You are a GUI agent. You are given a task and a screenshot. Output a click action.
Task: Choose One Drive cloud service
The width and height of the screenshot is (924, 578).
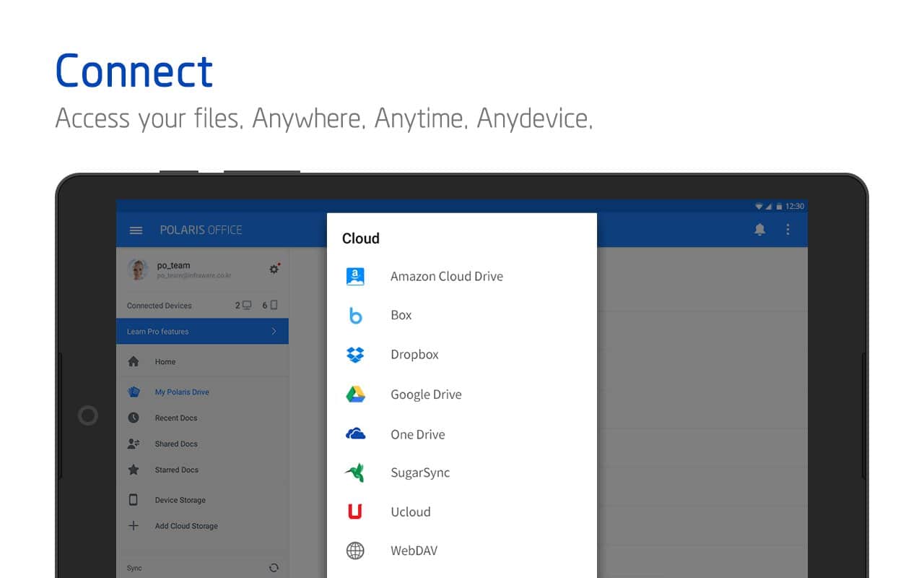417,435
